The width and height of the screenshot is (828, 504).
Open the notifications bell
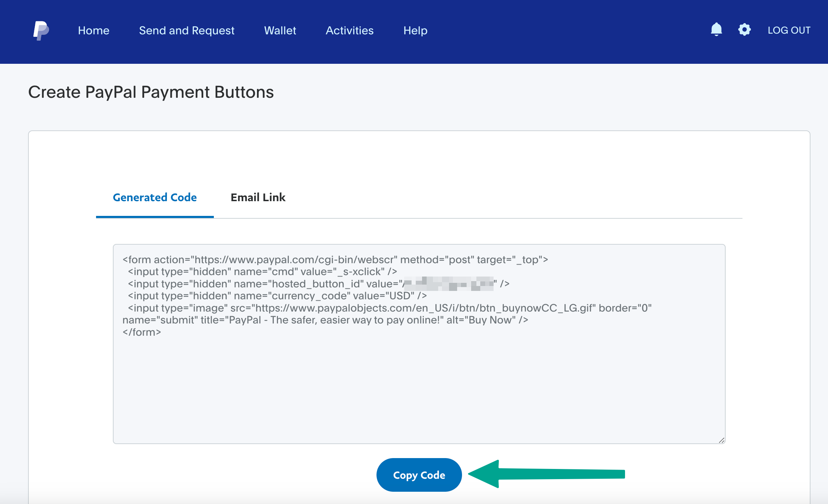716,30
